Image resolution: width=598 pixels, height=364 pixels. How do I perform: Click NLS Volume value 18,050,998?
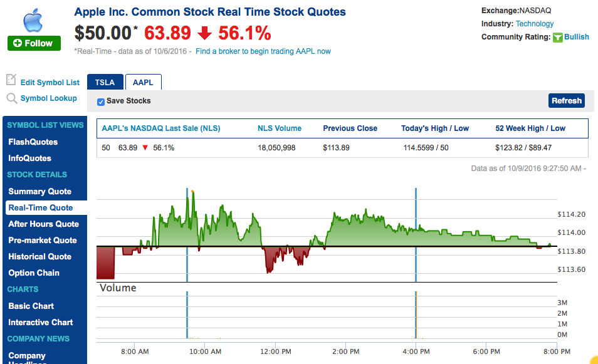pyautogui.click(x=276, y=148)
